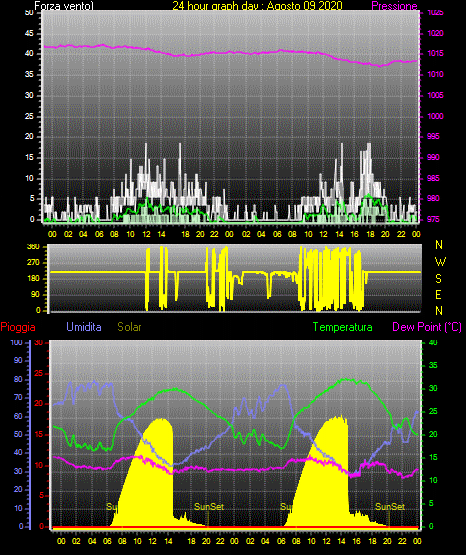Click the second day's 'SunSet' marker label
Viewport: 466px width, 555px height.
390,507
